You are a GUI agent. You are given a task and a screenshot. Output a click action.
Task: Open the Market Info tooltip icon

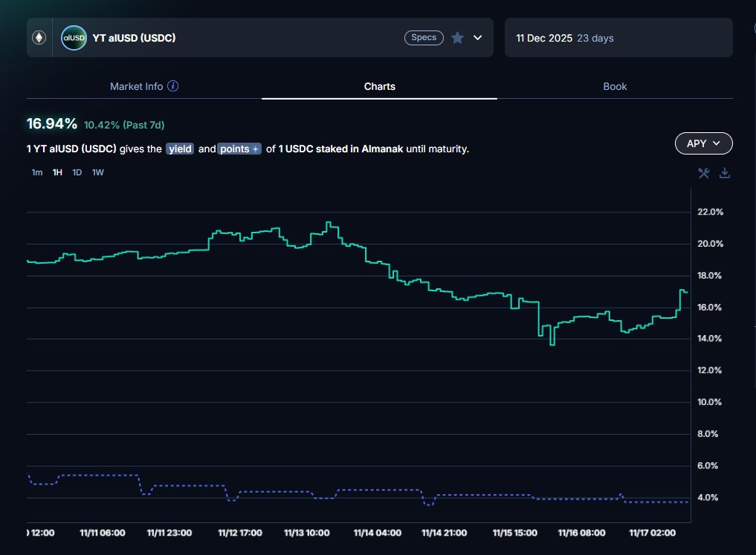click(x=172, y=85)
